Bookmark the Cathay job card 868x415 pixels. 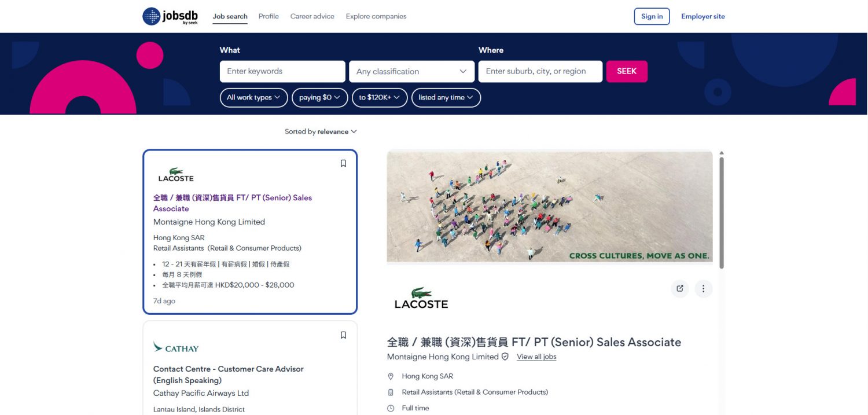click(x=343, y=335)
